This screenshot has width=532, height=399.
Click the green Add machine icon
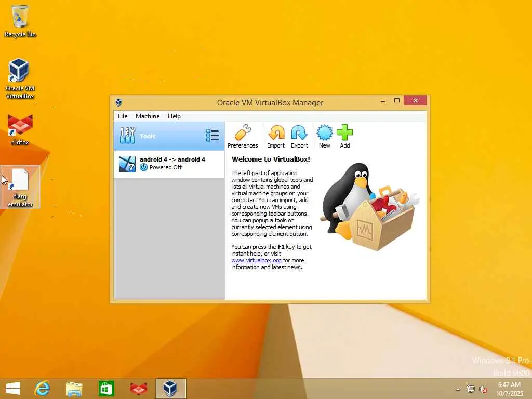pyautogui.click(x=345, y=132)
